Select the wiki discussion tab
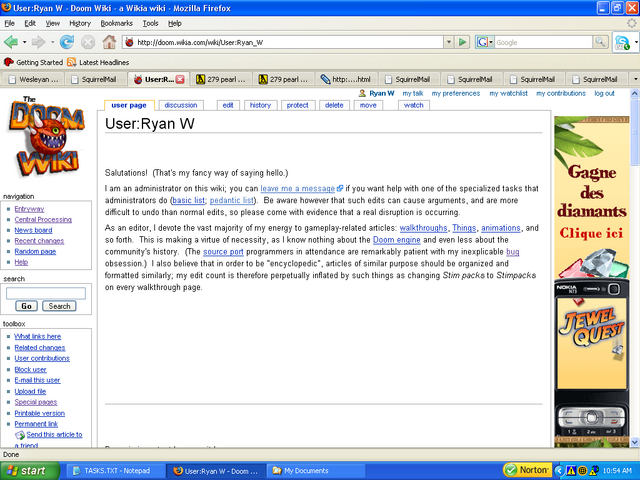Screen dimensions: 640x480 [x=180, y=105]
